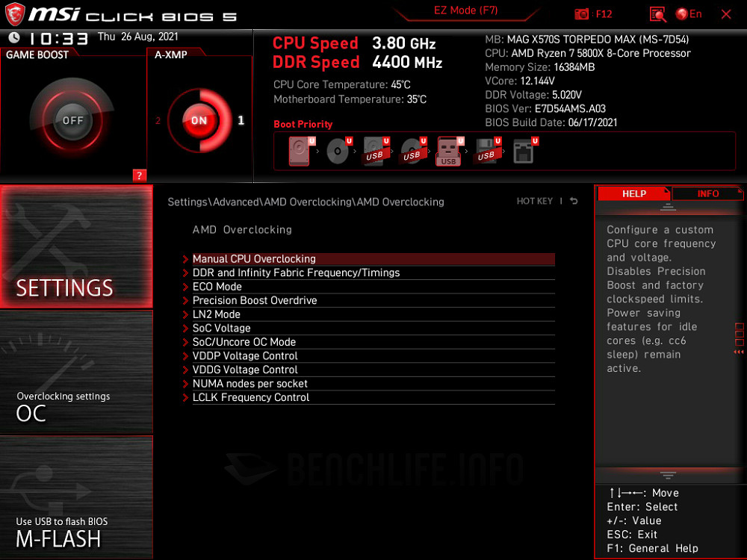Open Precision Boost Overdrive submenu
Viewport: 747px width, 560px height.
[255, 300]
